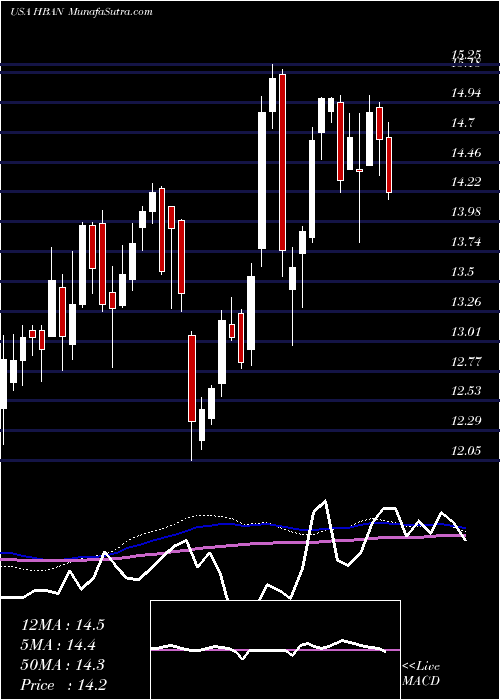500x700 pixels.
Task: Select the 13.26 price axis label
Action: (467, 302)
